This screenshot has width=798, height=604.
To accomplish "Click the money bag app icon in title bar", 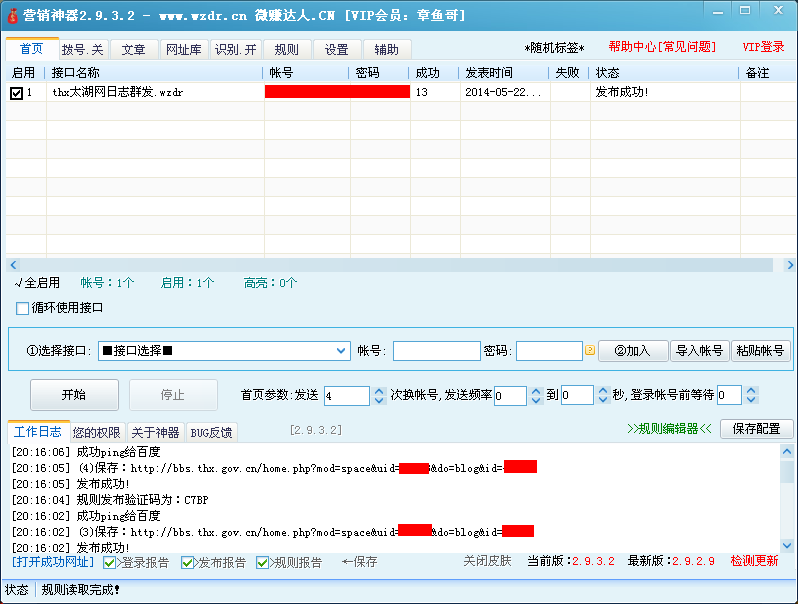I will point(12,15).
